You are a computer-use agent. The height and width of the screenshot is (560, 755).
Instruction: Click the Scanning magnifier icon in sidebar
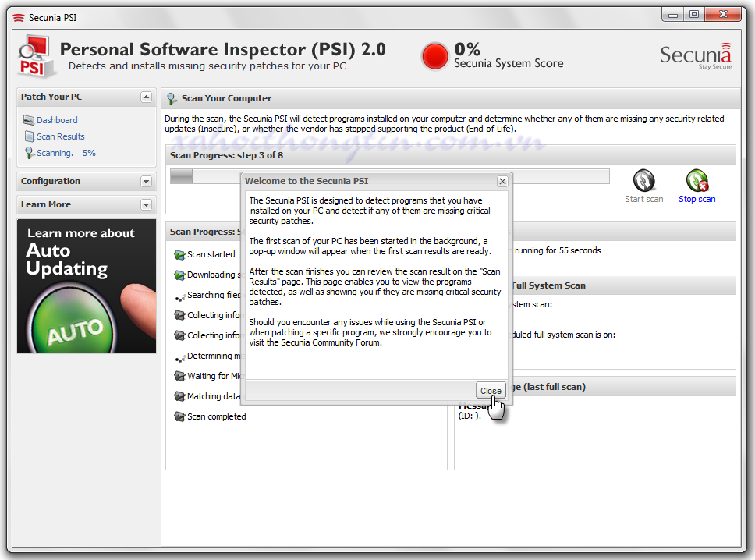[x=30, y=153]
